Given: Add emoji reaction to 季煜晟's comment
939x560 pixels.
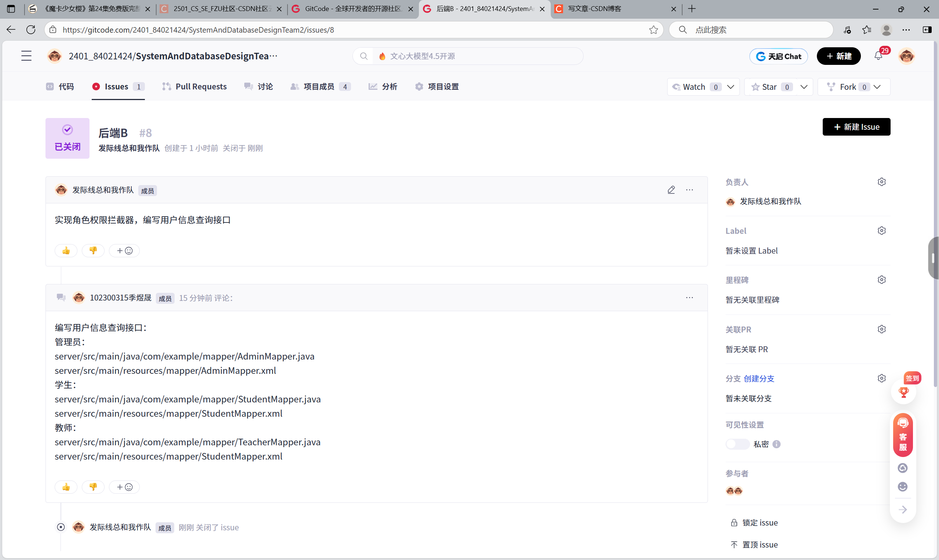Looking at the screenshot, I should 124,487.
